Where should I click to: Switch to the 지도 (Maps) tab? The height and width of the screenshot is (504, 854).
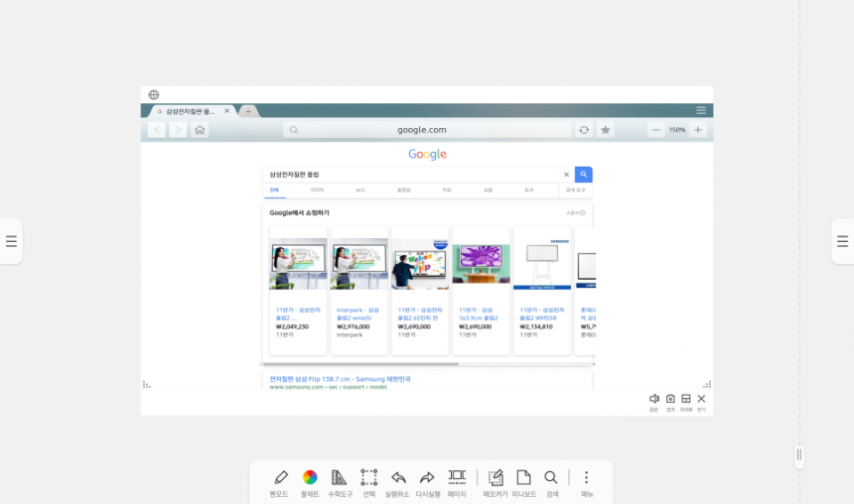(x=447, y=189)
